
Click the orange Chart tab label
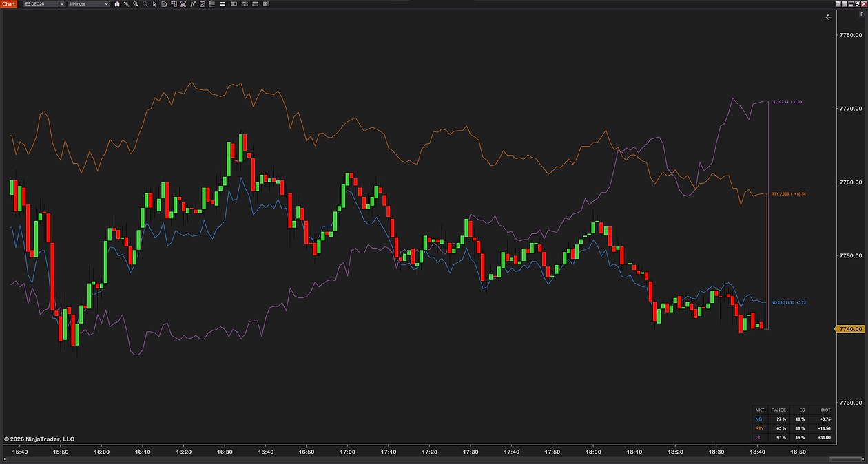pyautogui.click(x=8, y=3)
